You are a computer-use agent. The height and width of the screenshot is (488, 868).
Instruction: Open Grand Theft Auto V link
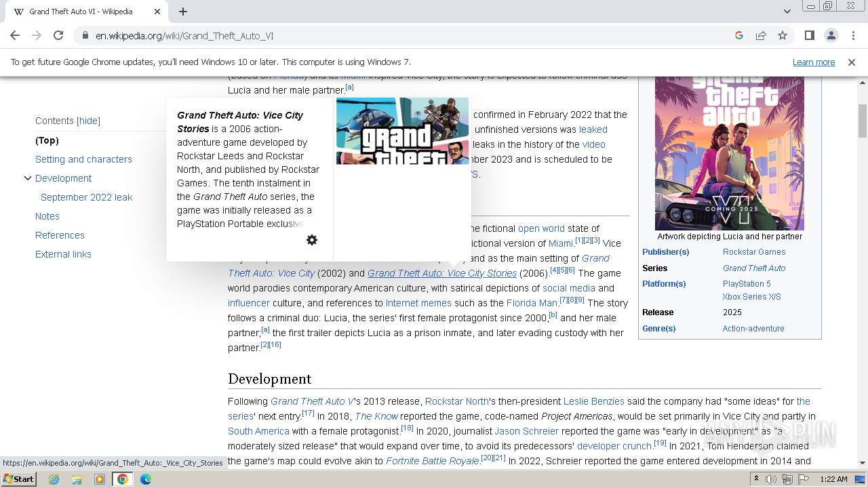coord(312,401)
